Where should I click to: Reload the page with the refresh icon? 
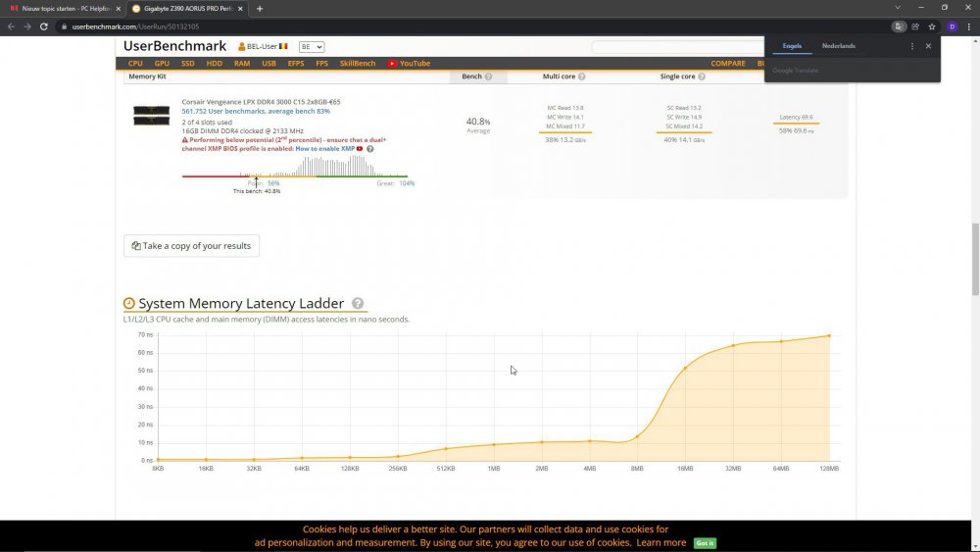(44, 26)
